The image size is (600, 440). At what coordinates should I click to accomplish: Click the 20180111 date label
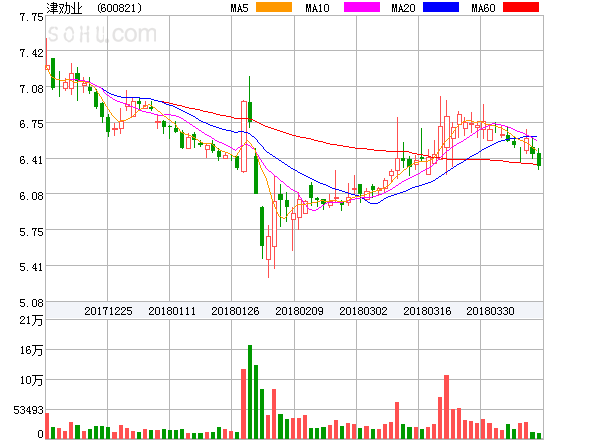(172, 311)
